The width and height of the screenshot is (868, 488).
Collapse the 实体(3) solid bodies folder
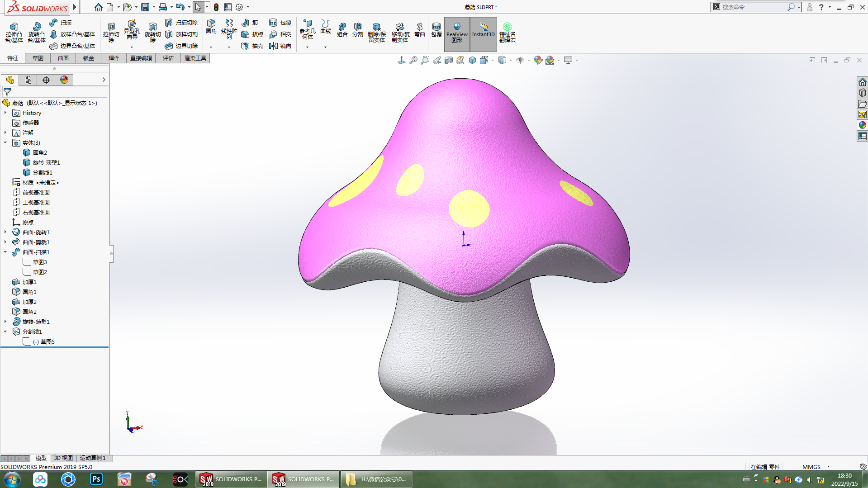pos(5,142)
